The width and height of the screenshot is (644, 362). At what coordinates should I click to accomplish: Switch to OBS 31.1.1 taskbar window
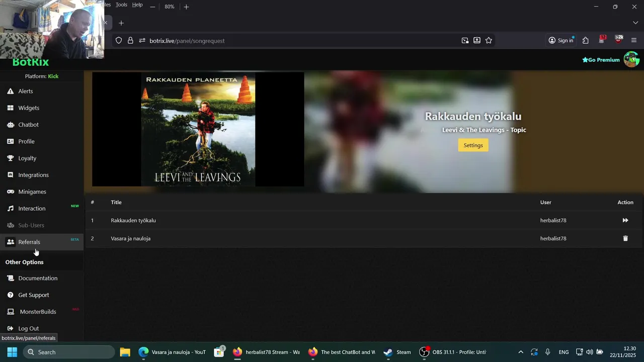click(453, 352)
